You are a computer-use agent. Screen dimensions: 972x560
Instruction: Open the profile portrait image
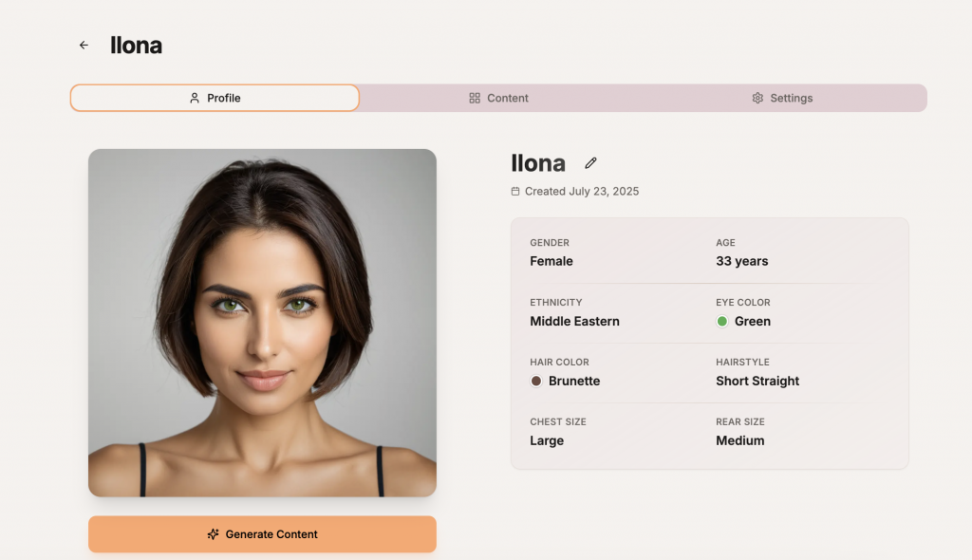(x=262, y=323)
